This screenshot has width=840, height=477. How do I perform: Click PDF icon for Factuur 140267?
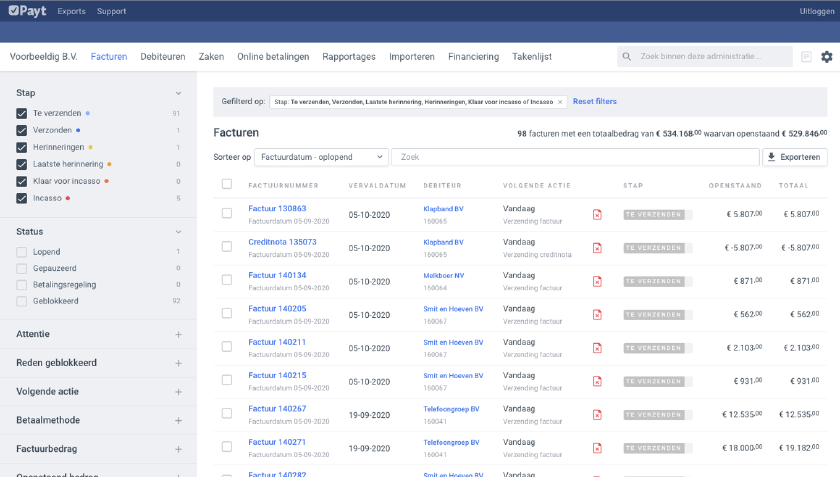597,415
